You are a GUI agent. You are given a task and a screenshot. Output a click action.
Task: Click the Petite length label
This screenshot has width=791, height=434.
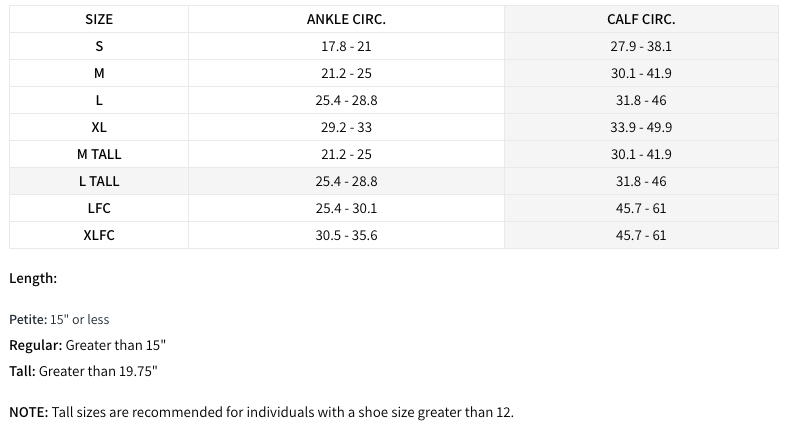pos(28,319)
